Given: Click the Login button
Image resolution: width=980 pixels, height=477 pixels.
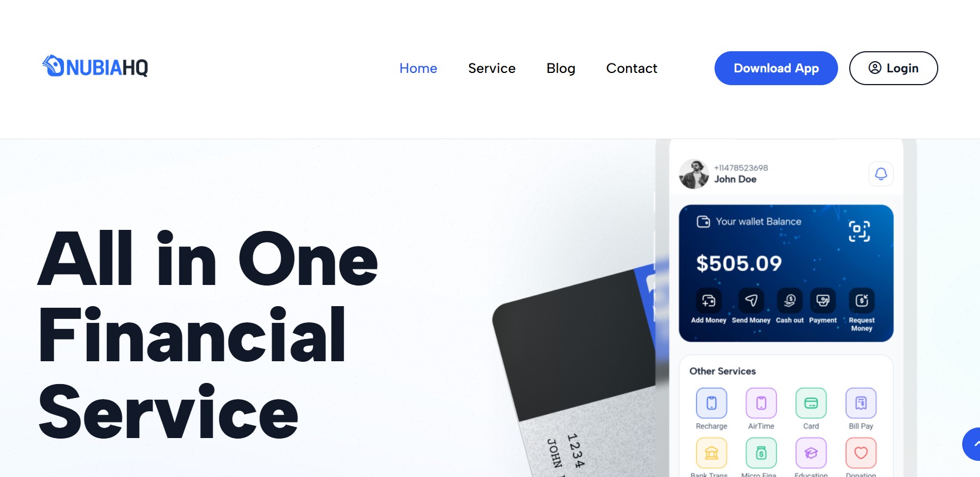Looking at the screenshot, I should [893, 68].
